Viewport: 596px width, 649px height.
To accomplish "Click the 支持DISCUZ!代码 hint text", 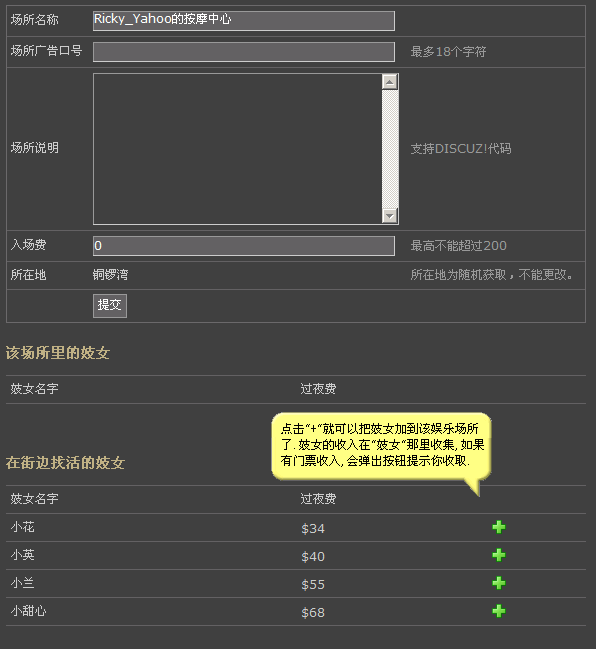I will (x=461, y=149).
